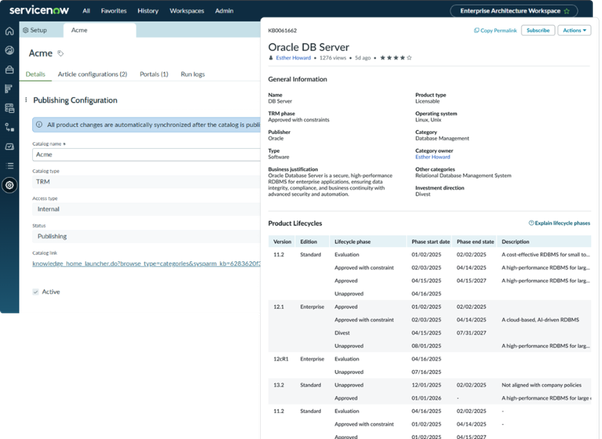Click the star rating of the article
The height and width of the screenshot is (439, 602).
(x=396, y=58)
